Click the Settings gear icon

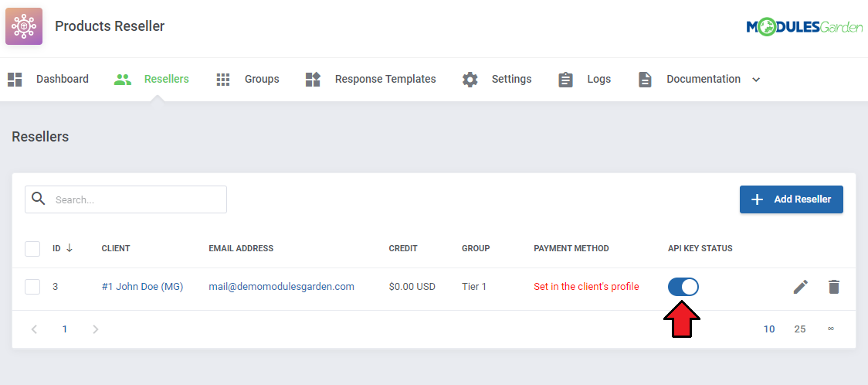[x=470, y=79]
